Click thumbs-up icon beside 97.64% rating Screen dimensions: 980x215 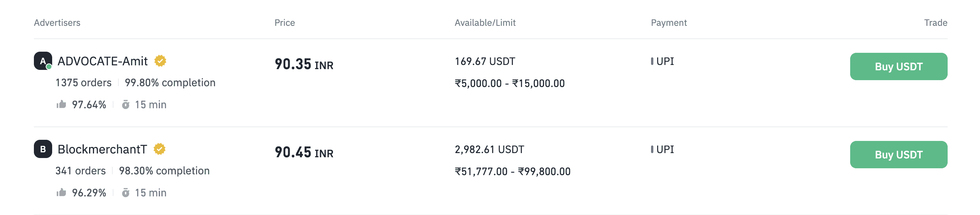pos(61,104)
